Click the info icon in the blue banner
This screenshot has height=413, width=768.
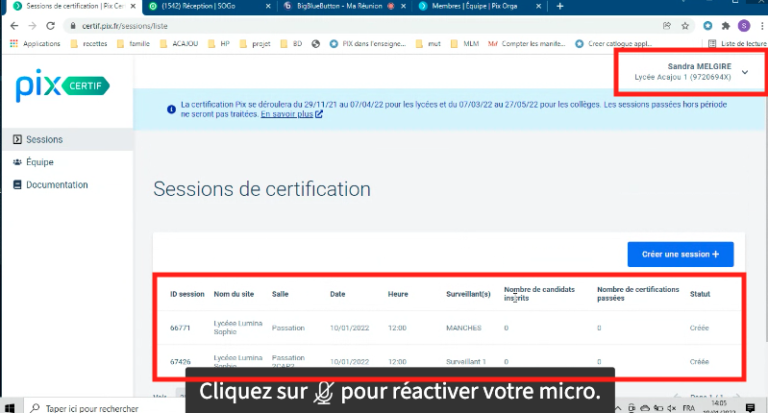coord(171,109)
